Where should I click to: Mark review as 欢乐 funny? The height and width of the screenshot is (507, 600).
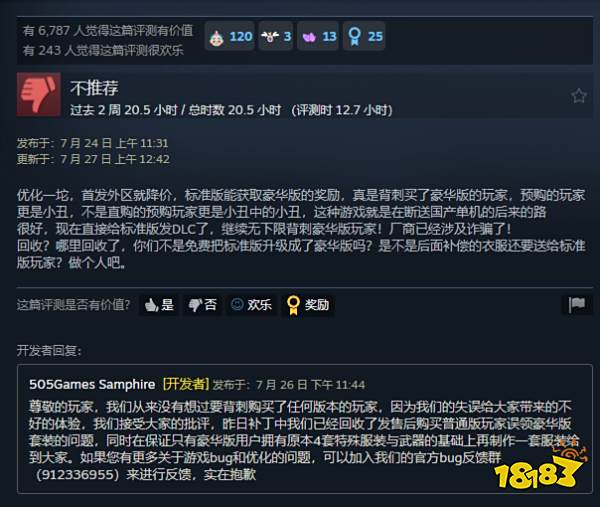coord(251,305)
